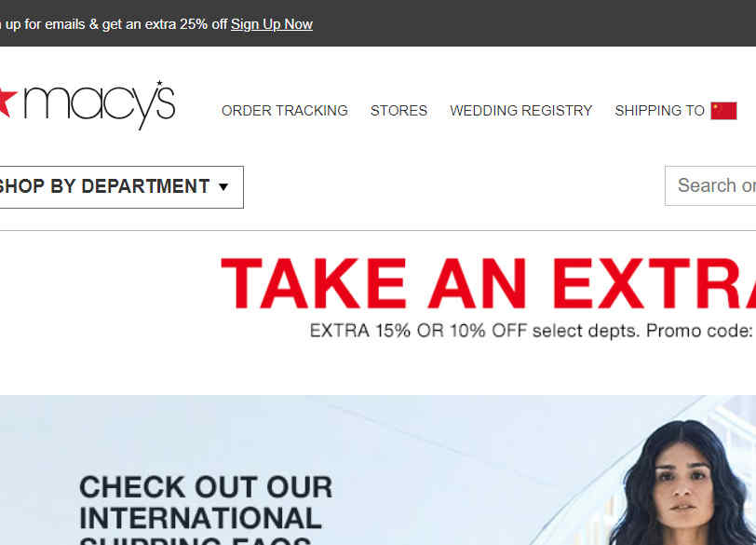Open the Stores header link
This screenshot has width=756, height=545.
click(x=398, y=111)
